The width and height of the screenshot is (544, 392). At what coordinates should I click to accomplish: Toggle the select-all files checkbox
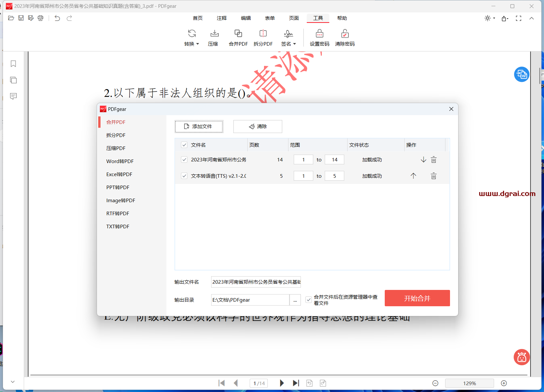pos(184,145)
